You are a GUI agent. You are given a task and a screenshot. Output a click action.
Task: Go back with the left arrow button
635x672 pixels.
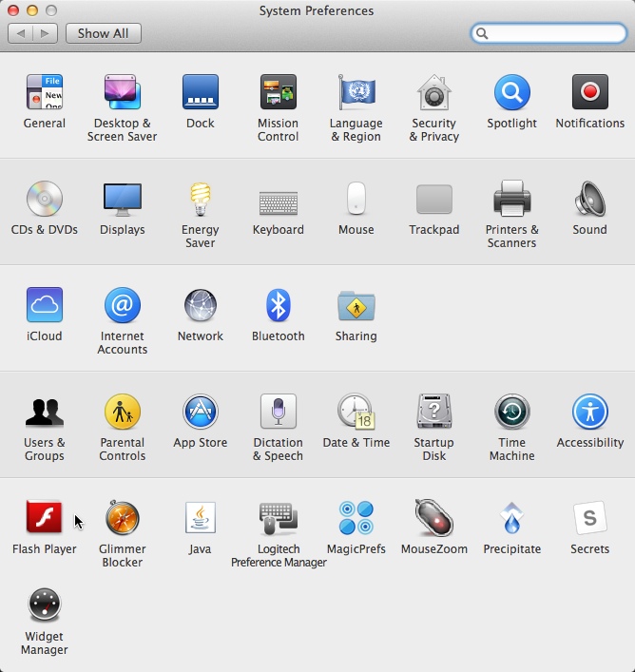coord(20,33)
